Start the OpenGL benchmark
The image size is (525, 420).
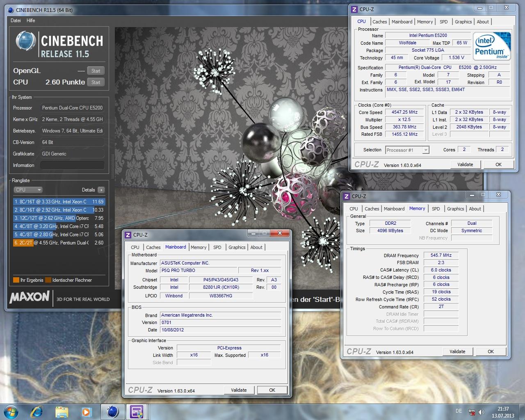(96, 71)
